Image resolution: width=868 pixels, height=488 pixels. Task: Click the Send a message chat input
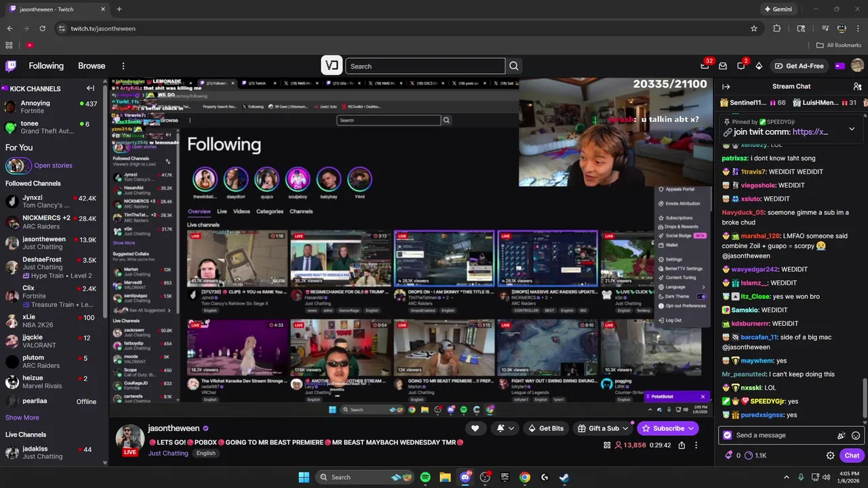pyautogui.click(x=780, y=435)
